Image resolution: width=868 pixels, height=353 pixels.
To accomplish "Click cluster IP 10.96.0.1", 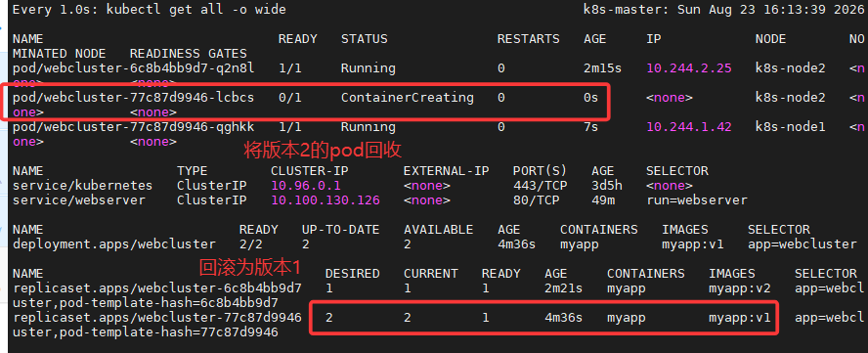I will (306, 186).
